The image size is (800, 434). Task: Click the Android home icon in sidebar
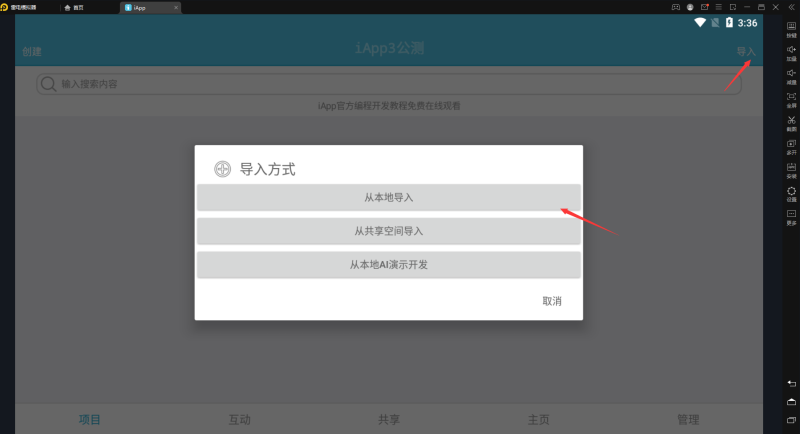[791, 402]
